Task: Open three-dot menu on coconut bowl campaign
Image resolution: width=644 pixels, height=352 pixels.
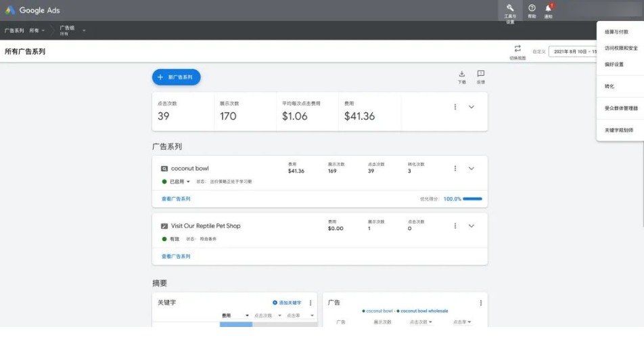Action: point(455,169)
